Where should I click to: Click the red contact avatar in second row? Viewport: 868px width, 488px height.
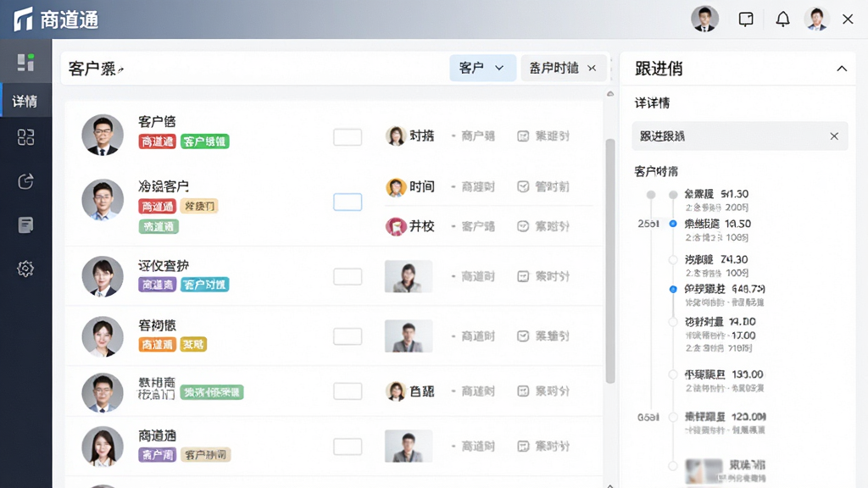tap(396, 226)
